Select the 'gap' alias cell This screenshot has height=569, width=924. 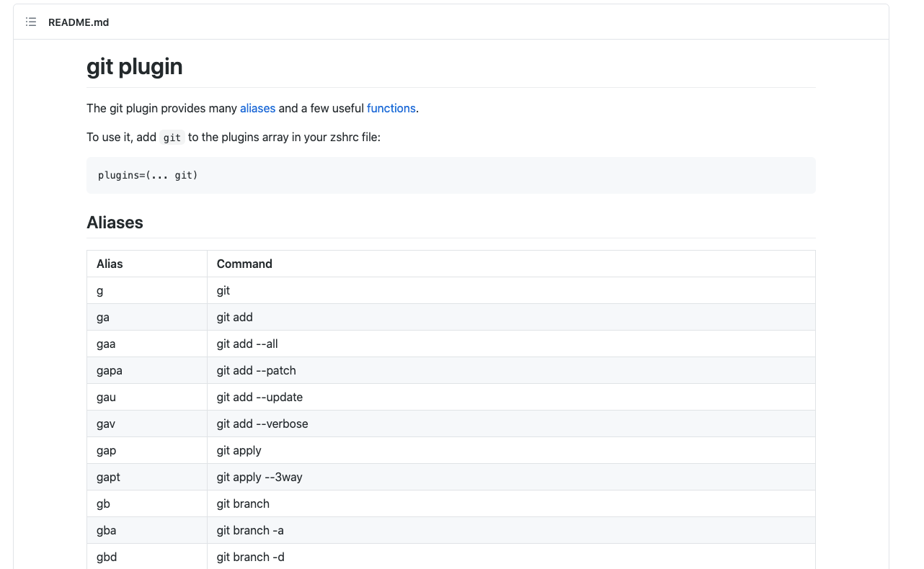click(147, 450)
